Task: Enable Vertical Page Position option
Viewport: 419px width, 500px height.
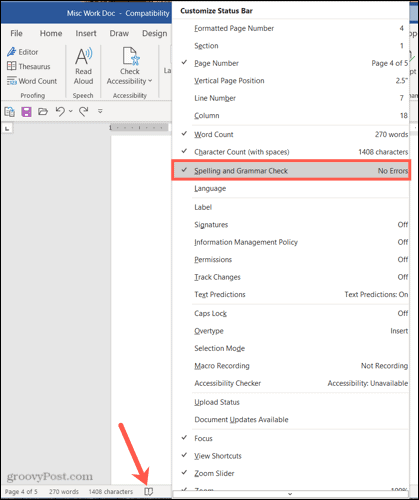Action: (x=291, y=81)
